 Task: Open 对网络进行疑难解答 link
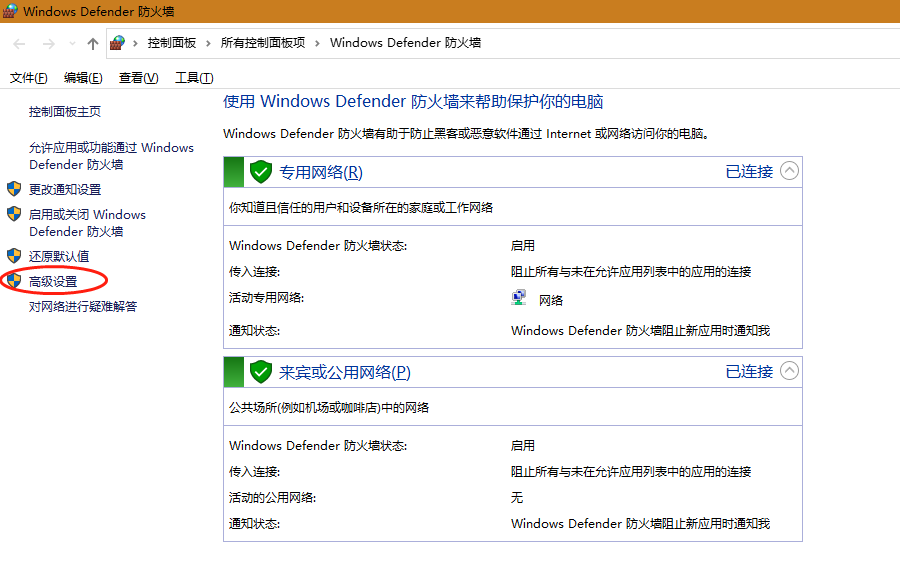[83, 306]
